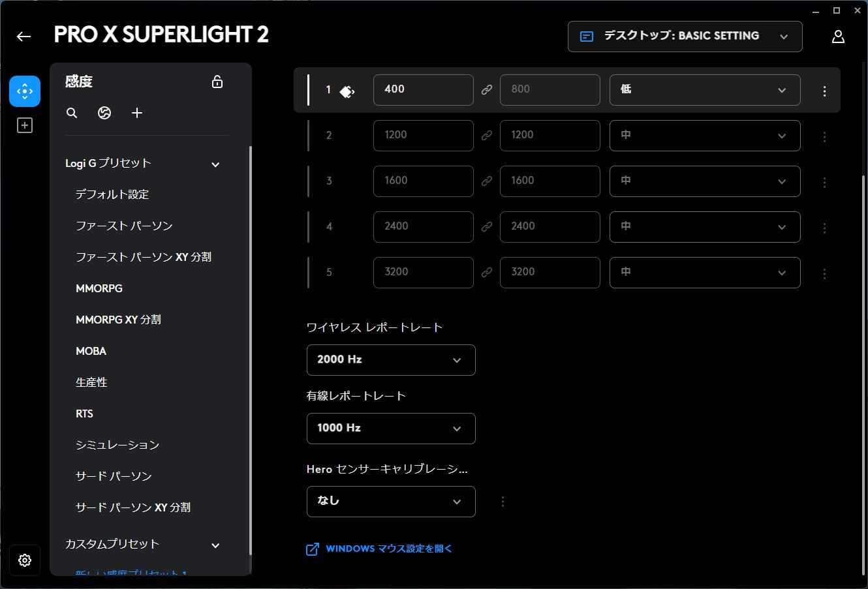
Task: Open the 2000 Hz wireless report rate dropdown
Action: [x=391, y=360]
